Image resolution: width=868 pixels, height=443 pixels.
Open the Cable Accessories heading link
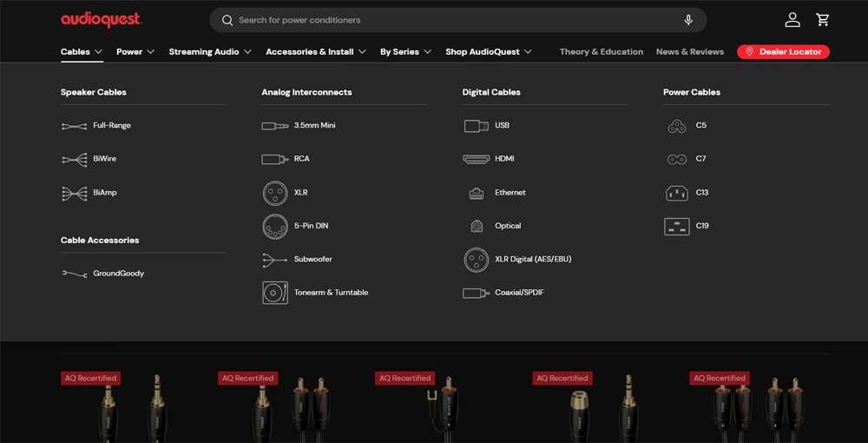point(100,240)
